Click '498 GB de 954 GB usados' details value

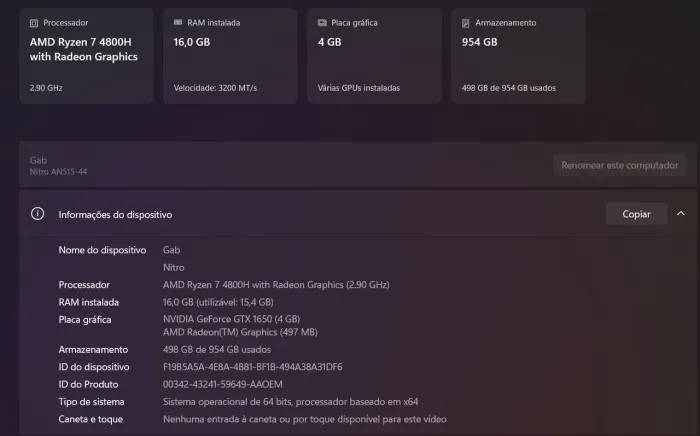tap(217, 349)
